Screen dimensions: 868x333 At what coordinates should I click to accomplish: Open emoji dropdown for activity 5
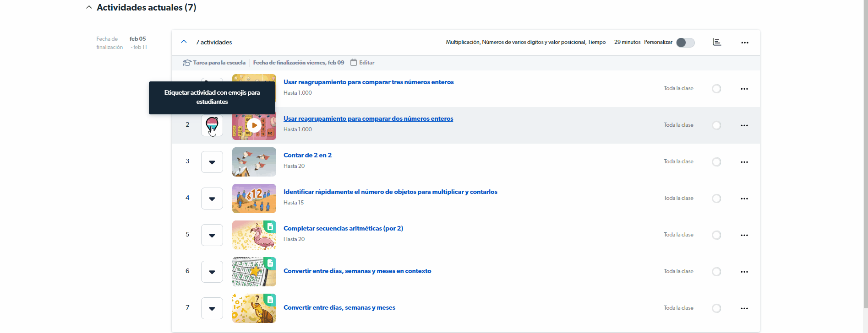pyautogui.click(x=212, y=235)
